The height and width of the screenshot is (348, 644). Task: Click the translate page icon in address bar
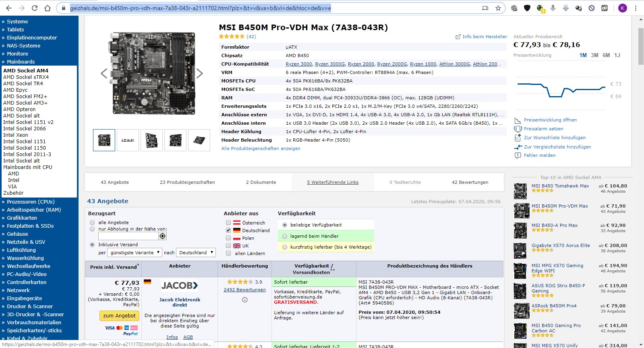click(x=485, y=8)
